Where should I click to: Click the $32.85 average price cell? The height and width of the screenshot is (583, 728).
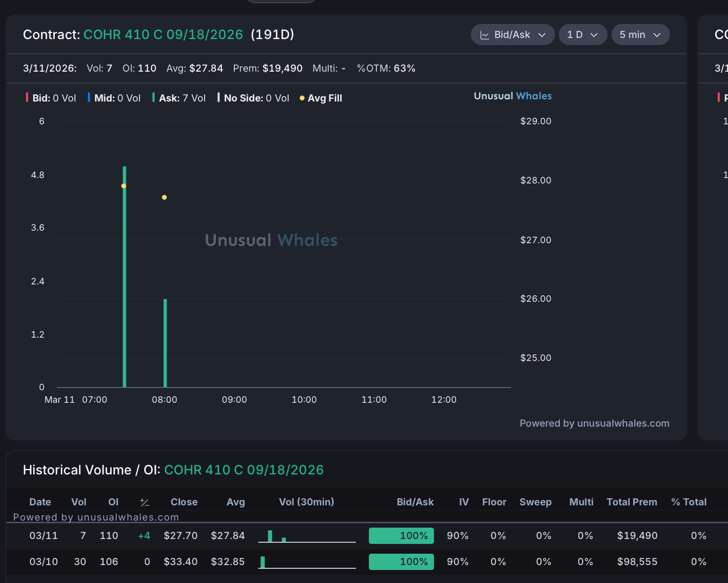tap(228, 562)
